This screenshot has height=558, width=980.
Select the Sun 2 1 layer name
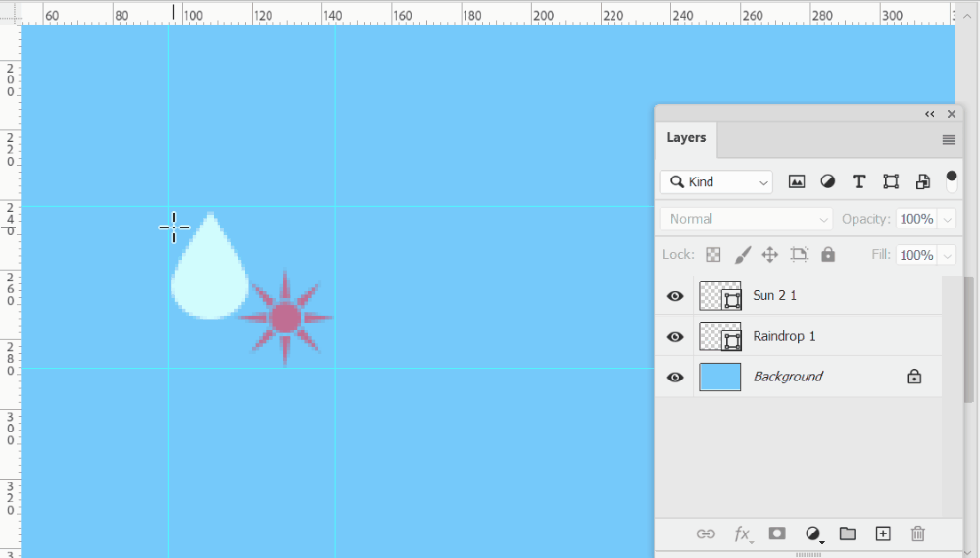pos(775,296)
